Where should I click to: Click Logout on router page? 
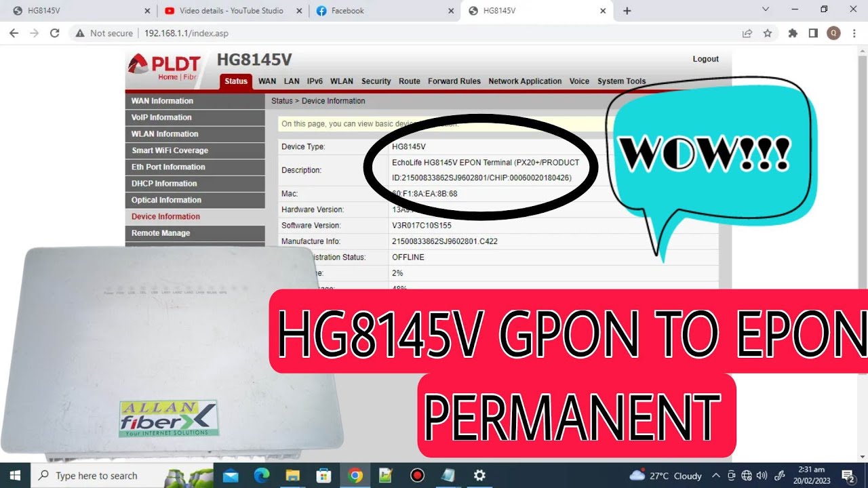[x=705, y=59]
